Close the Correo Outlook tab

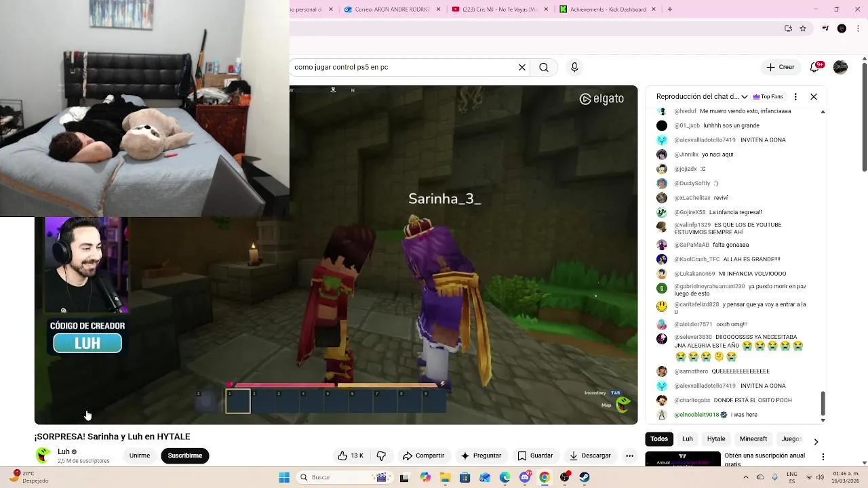click(438, 9)
